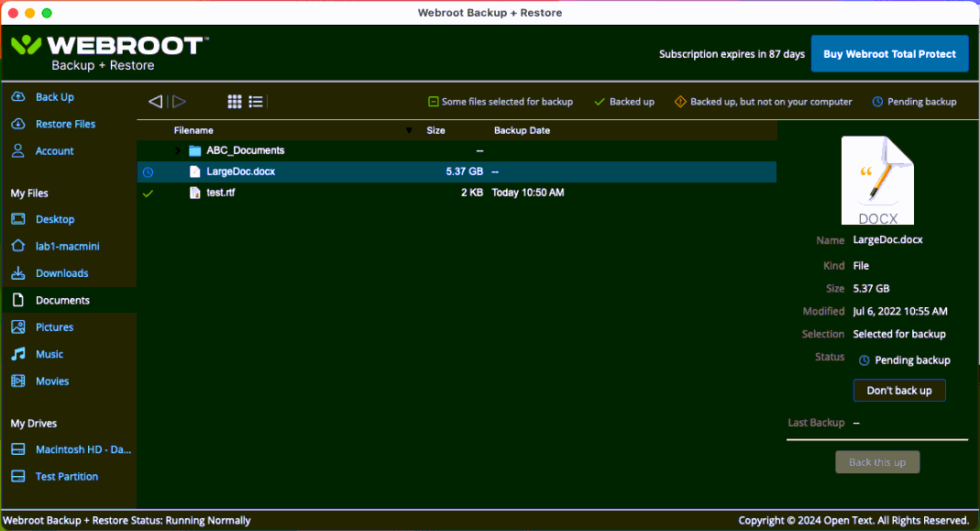
Task: Click the Don't back up button
Action: click(899, 391)
